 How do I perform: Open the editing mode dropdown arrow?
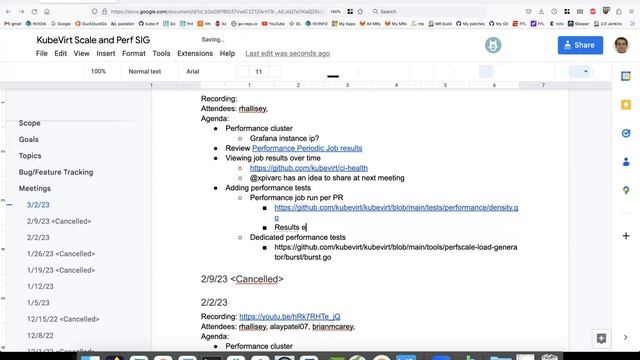click(x=585, y=71)
